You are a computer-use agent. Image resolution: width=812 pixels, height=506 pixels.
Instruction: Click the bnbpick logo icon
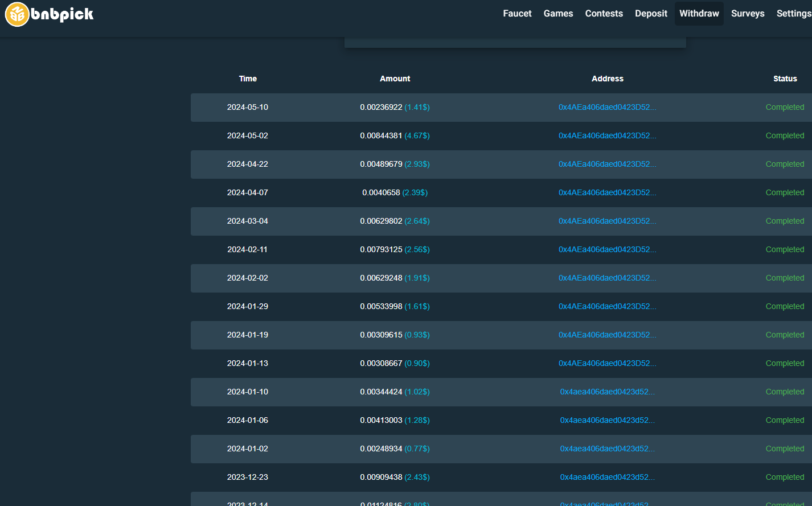17,14
